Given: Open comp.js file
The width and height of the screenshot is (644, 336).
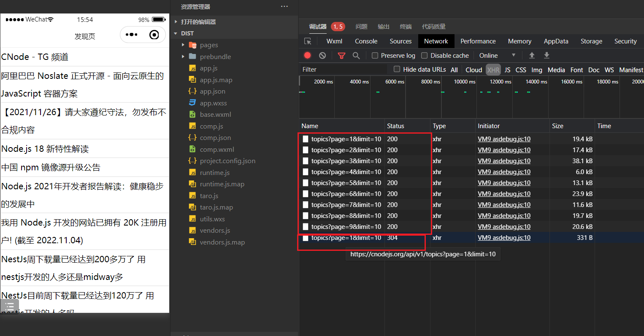Looking at the screenshot, I should pos(211,126).
